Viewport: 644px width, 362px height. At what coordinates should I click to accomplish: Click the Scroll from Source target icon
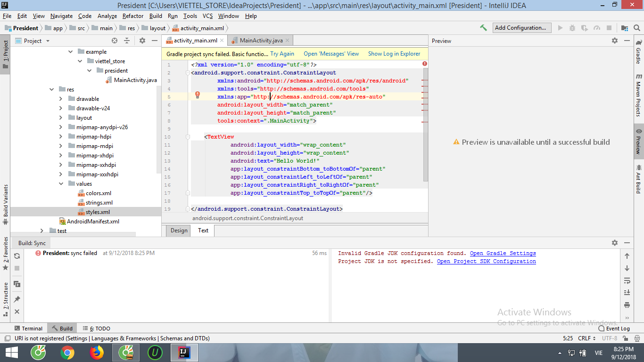[x=115, y=41]
